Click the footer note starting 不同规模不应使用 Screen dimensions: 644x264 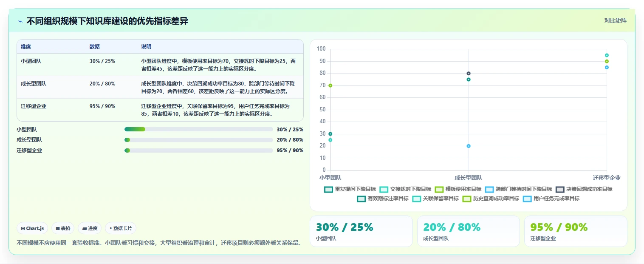coord(160,243)
